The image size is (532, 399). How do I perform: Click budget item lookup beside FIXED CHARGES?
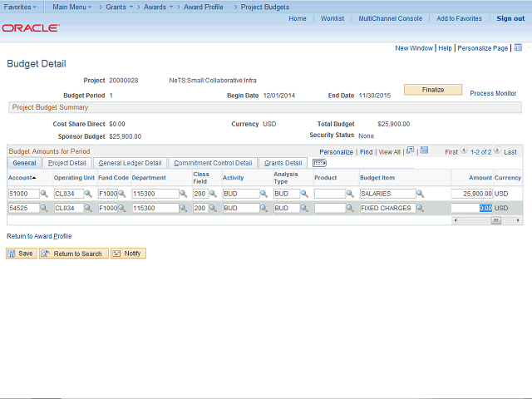point(420,209)
